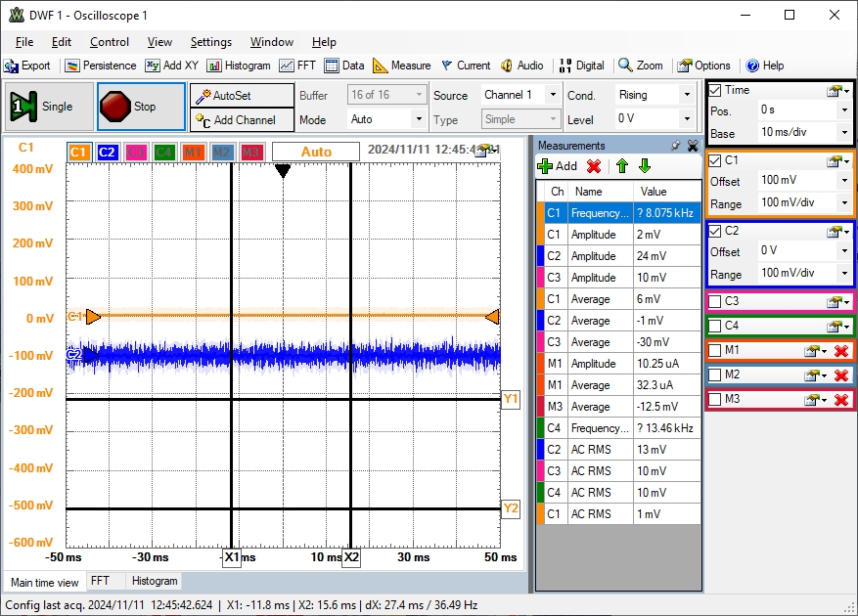858x616 pixels.
Task: Switch to the Histogram bottom tab
Action: pyautogui.click(x=155, y=581)
